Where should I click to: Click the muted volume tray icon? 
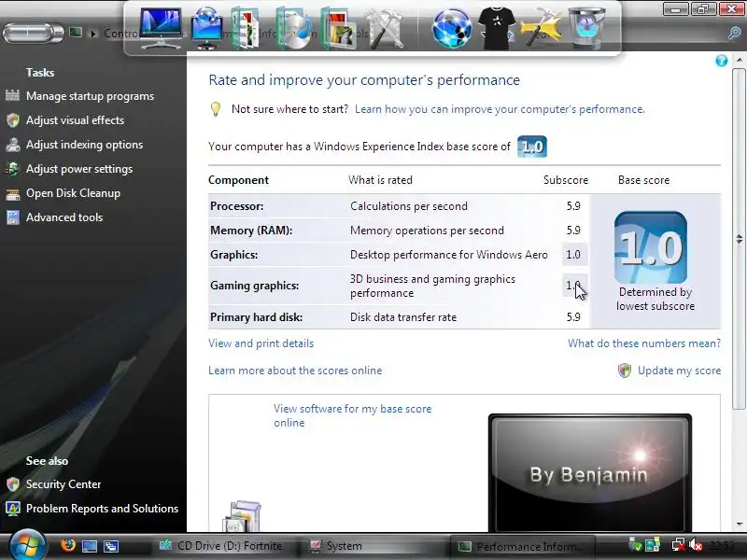[x=696, y=545]
